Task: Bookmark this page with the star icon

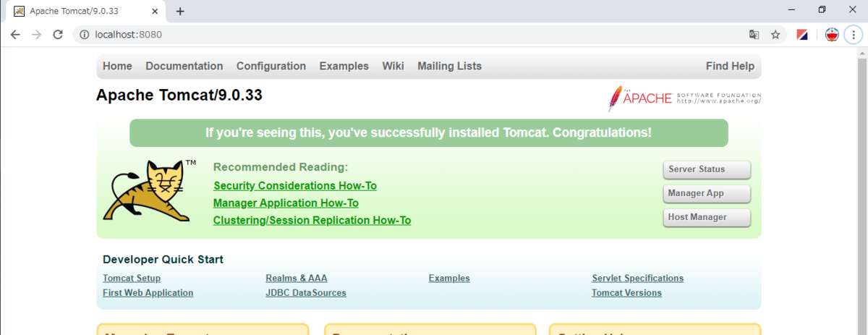Action: pyautogui.click(x=775, y=35)
